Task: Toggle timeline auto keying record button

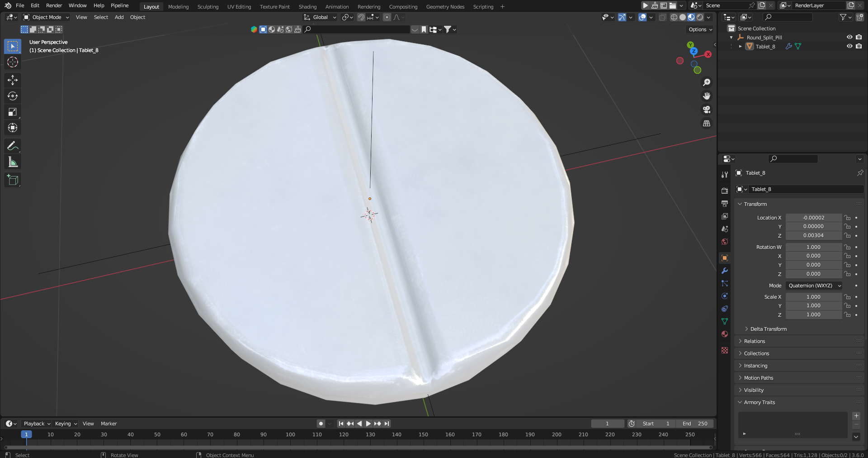Action: coord(321,424)
